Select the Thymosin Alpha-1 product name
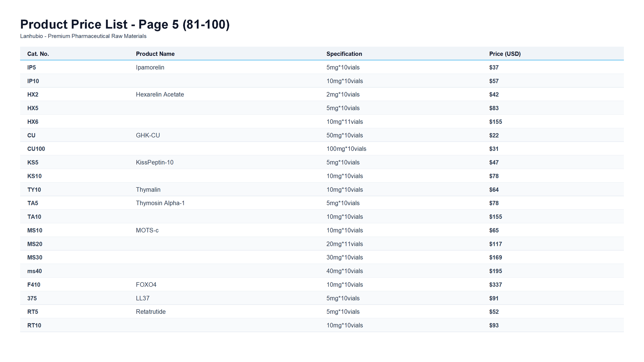This screenshot has width=644, height=362. click(x=160, y=203)
